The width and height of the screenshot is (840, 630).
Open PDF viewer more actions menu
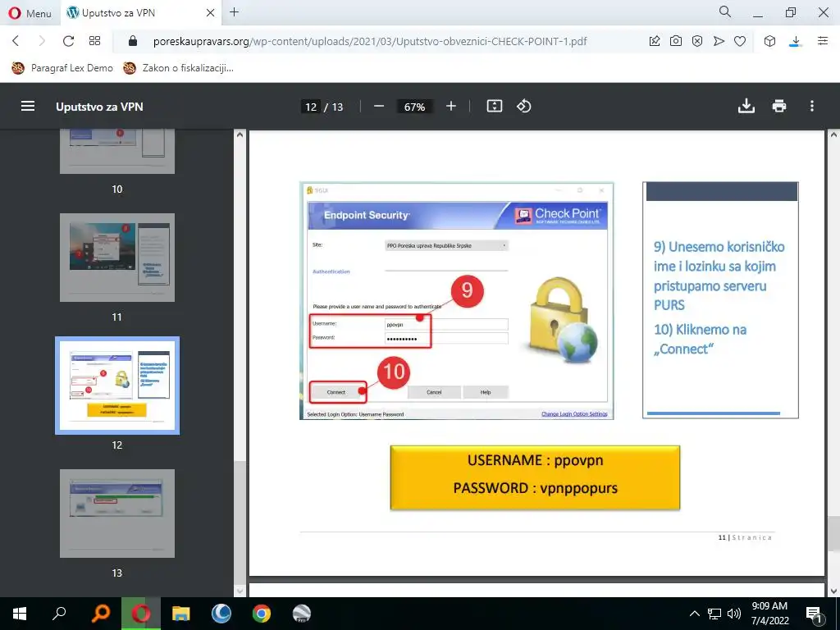(811, 106)
